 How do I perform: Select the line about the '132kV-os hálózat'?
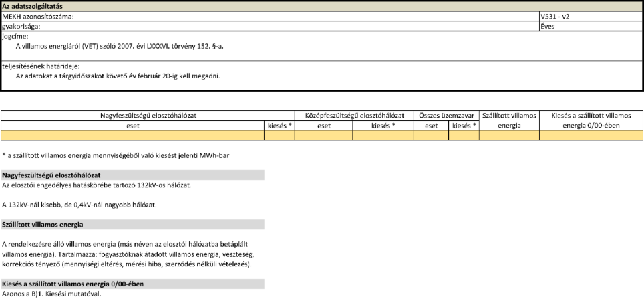pos(97,185)
